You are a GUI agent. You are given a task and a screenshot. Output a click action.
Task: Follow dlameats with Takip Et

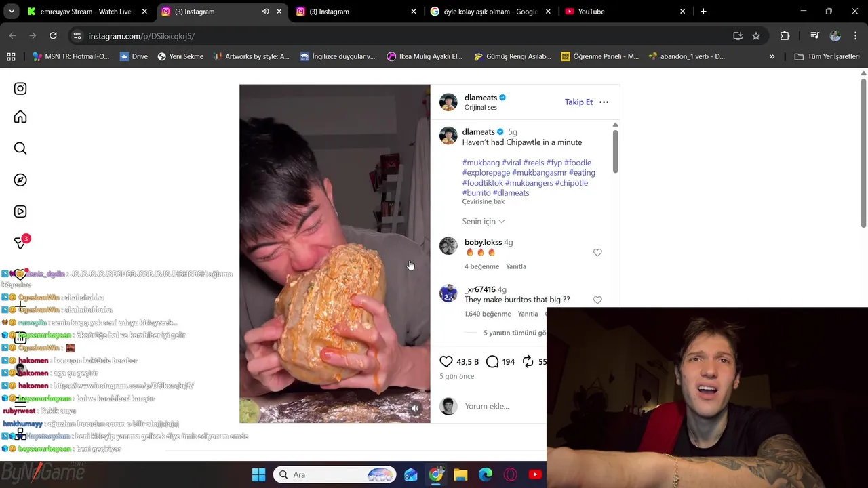click(x=578, y=102)
